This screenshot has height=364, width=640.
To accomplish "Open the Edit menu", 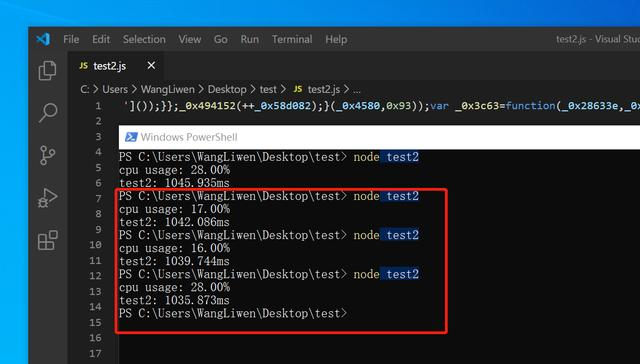I will 101,40.
